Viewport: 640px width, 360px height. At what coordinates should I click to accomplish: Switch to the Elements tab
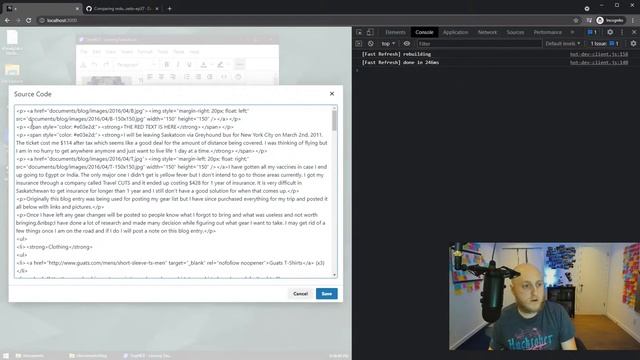click(395, 32)
